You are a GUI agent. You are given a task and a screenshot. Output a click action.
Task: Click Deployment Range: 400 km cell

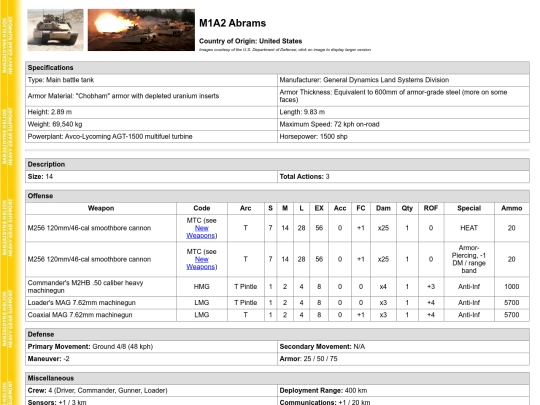[x=403, y=391]
